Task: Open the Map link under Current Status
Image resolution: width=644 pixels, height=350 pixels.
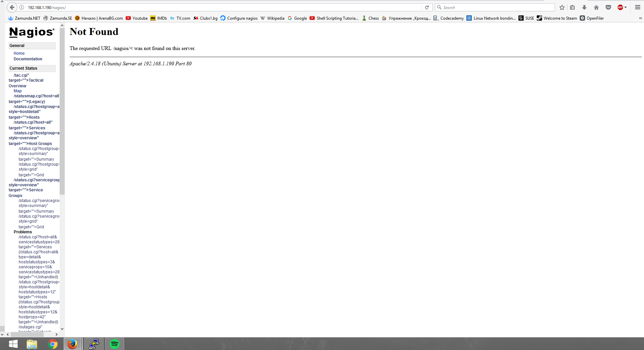Action: 18,91
